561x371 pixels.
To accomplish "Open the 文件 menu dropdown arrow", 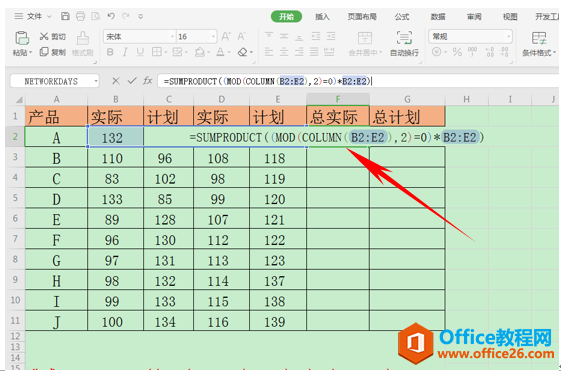I will 49,16.
